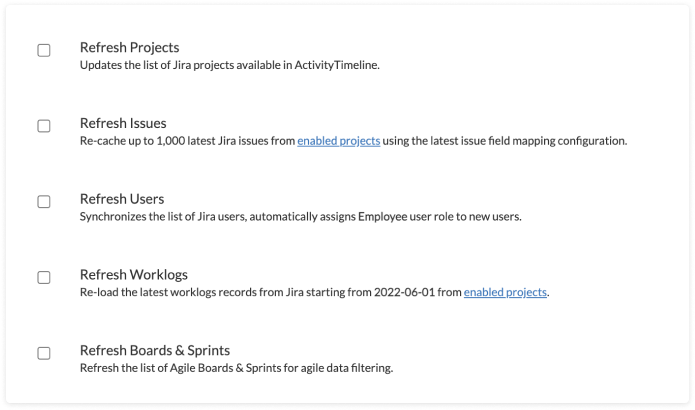Viewport: 695px width, 410px height.
Task: Tick the Refresh Issues checkbox
Action: pyautogui.click(x=44, y=126)
